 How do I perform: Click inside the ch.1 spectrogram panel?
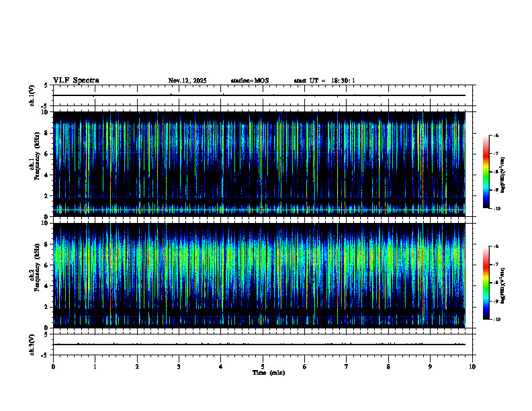click(259, 164)
